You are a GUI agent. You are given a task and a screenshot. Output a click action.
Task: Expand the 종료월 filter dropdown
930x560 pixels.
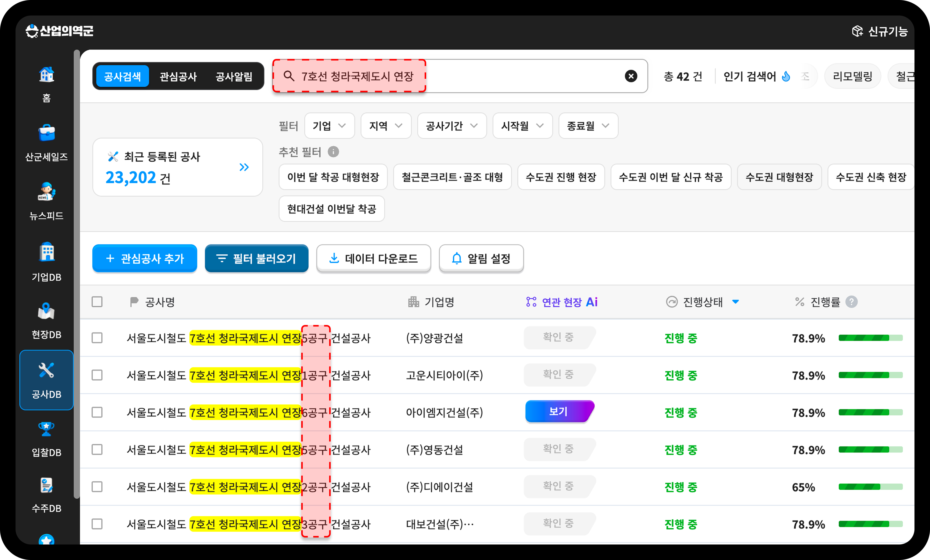coord(588,126)
